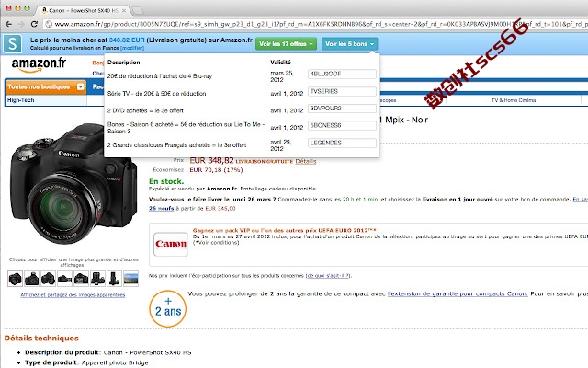The width and height of the screenshot is (588, 368).
Task: Select the second camera thumbnail image
Action: tap(31, 279)
